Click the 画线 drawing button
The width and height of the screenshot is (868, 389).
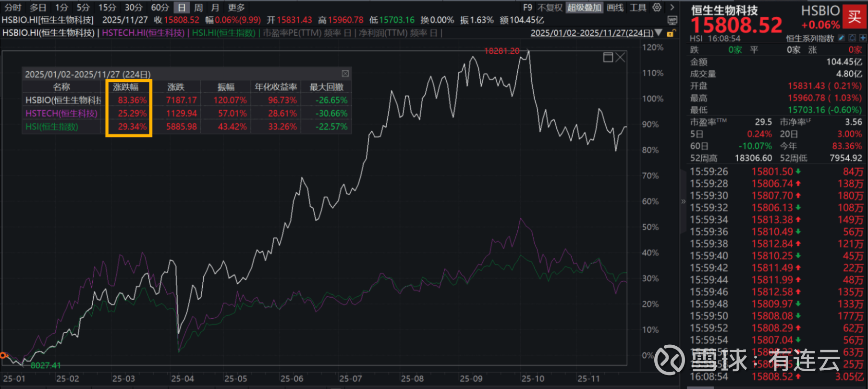(x=615, y=8)
